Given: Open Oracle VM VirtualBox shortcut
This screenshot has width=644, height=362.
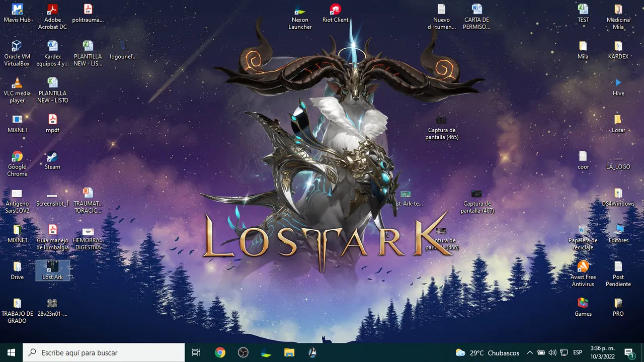Looking at the screenshot, I should click(x=17, y=53).
